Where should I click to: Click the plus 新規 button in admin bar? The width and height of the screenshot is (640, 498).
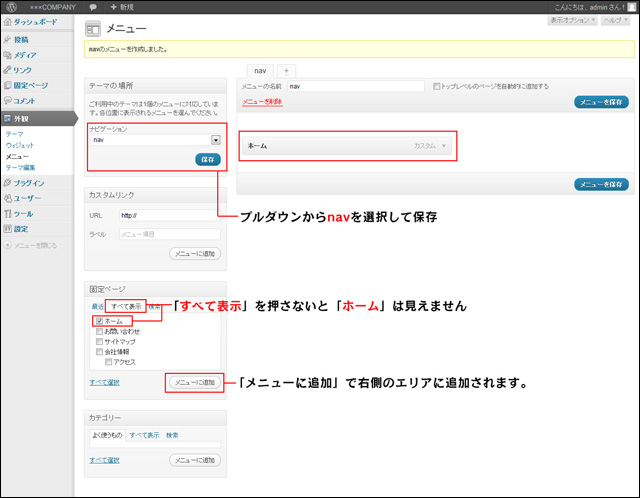[x=122, y=7]
